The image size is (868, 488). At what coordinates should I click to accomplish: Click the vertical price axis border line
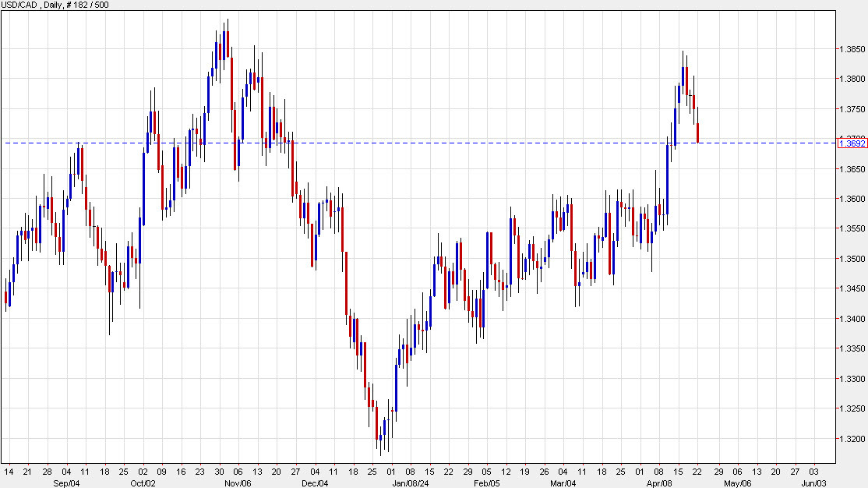click(x=835, y=234)
